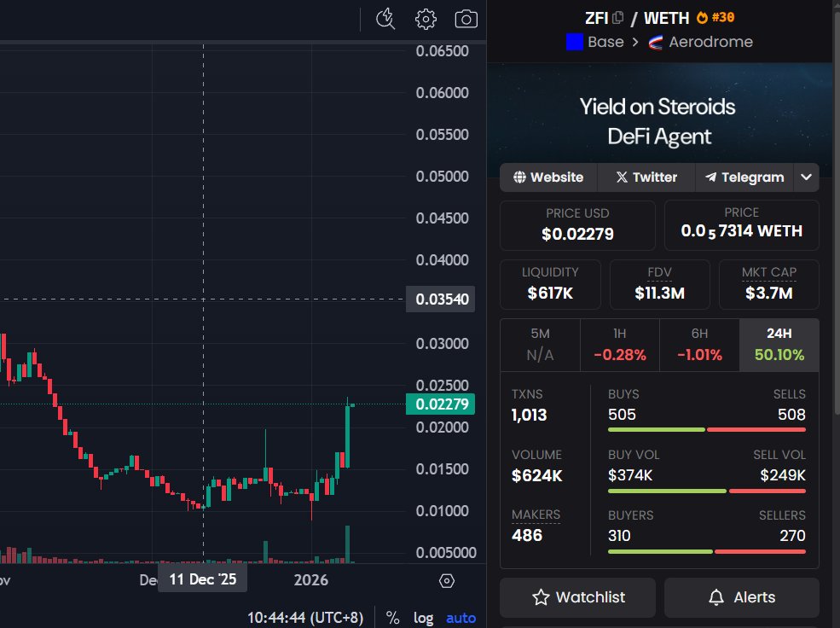Click the Buy Vol versus Sell Vol bar
This screenshot has height=628, width=840.
click(x=707, y=491)
